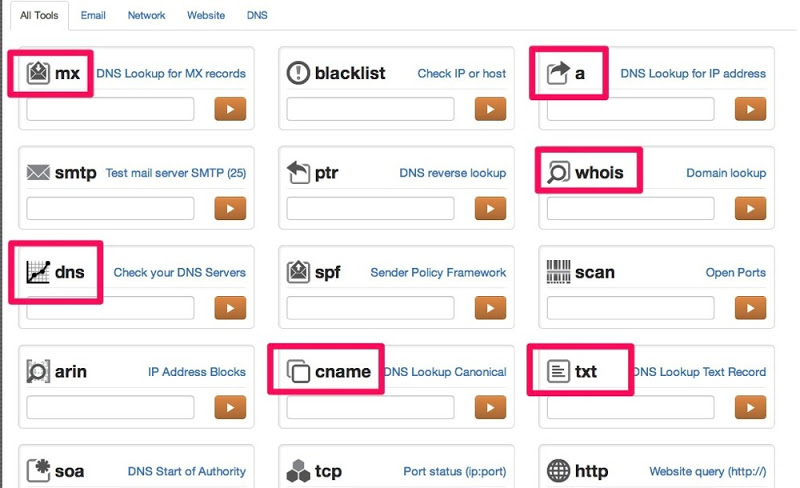800x488 pixels.
Task: Focus the blacklist input field
Action: [370, 109]
